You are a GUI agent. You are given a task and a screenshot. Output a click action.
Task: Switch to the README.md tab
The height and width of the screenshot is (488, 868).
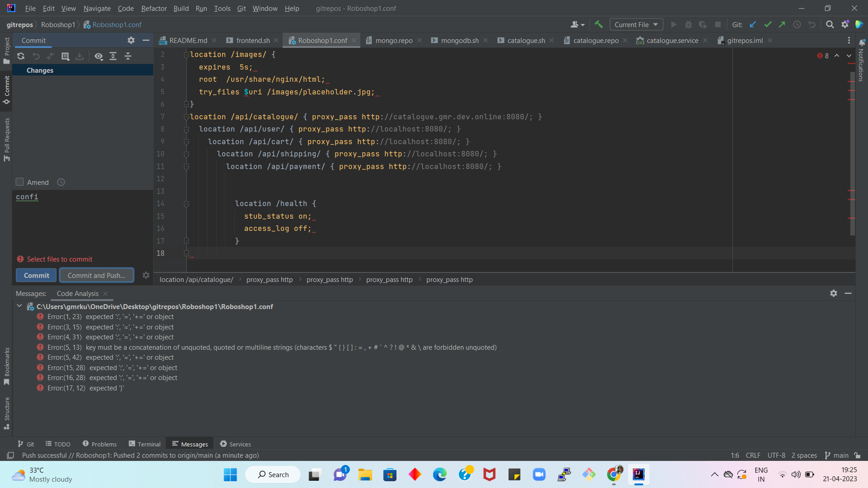pos(188,40)
